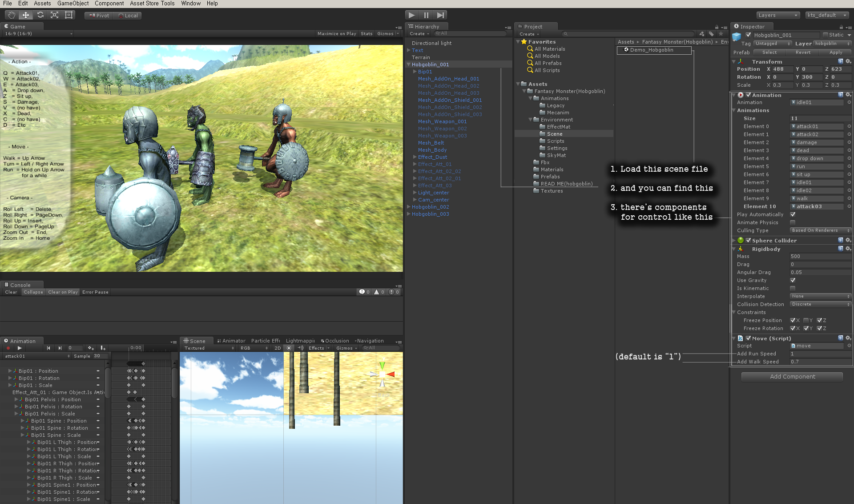Enable the Animate Physics checkbox
The height and width of the screenshot is (504, 854).
[793, 222]
